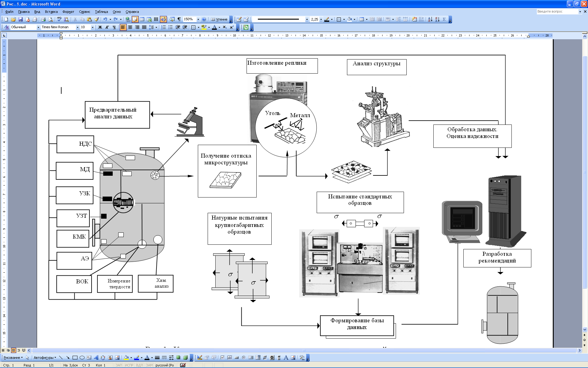Click the highlight color yellow swatch
The width and height of the screenshot is (588, 368).
coord(204,27)
